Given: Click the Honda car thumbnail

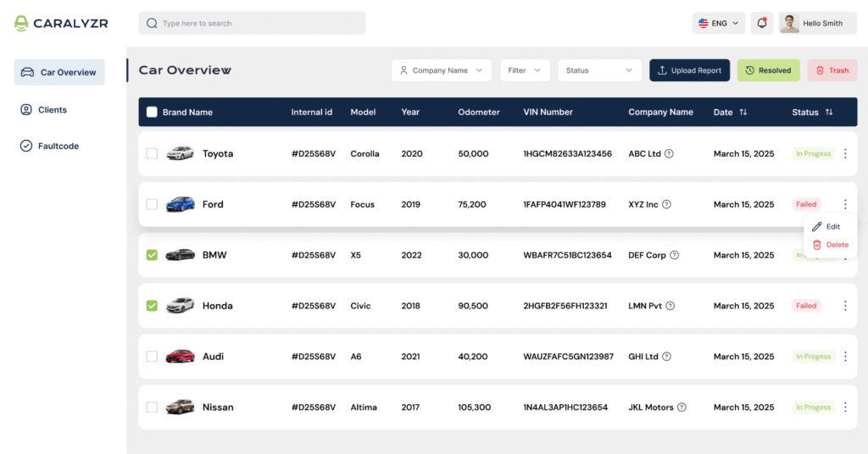Looking at the screenshot, I should pos(181,305).
